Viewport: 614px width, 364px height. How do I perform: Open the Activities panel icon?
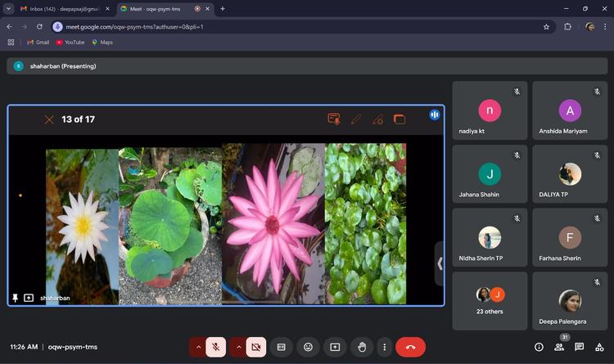pos(600,347)
